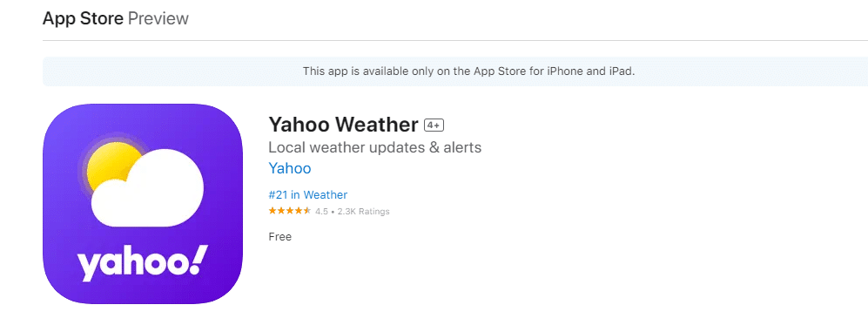Click the 4.5 rating score
Viewport: 868px width, 332px height.
tap(321, 211)
